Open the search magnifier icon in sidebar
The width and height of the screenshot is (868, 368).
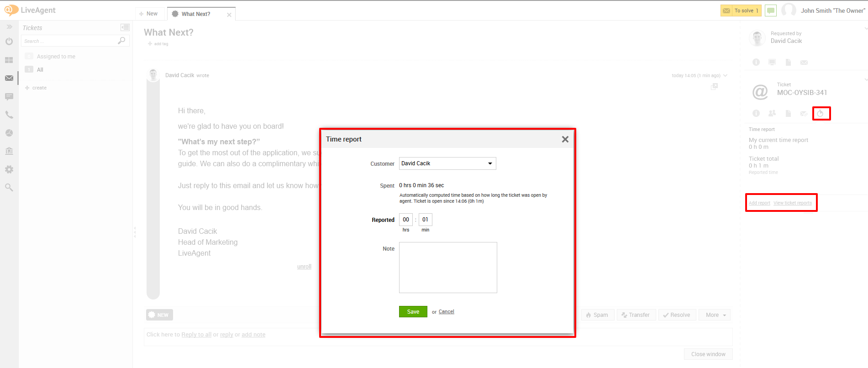coord(9,187)
